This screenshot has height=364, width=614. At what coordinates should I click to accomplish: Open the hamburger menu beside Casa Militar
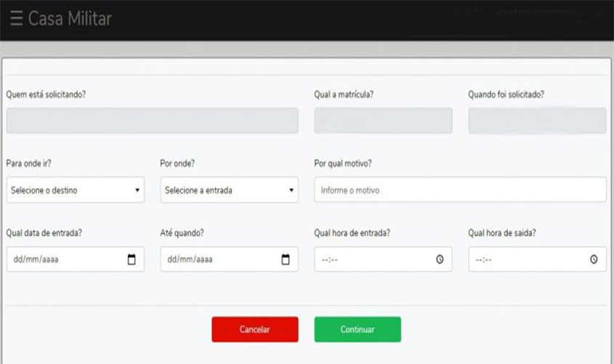(16, 19)
